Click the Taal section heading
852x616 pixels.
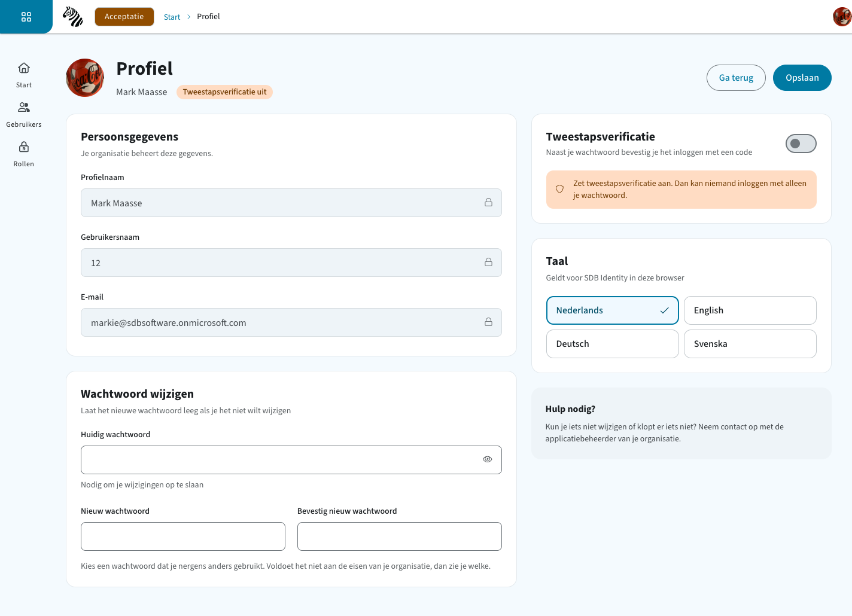[x=557, y=261]
